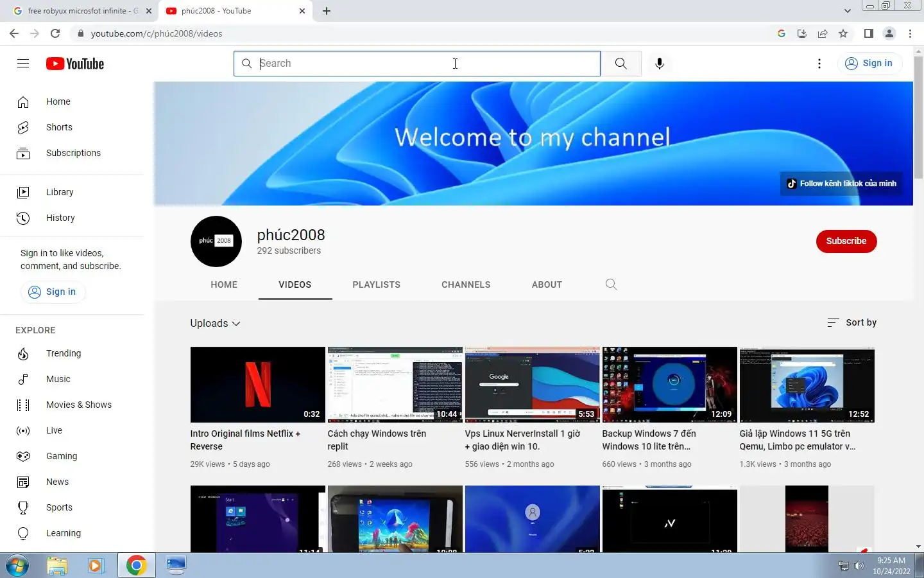Open media player taskbar icon
Screen dimensions: 924x578
[96, 566]
